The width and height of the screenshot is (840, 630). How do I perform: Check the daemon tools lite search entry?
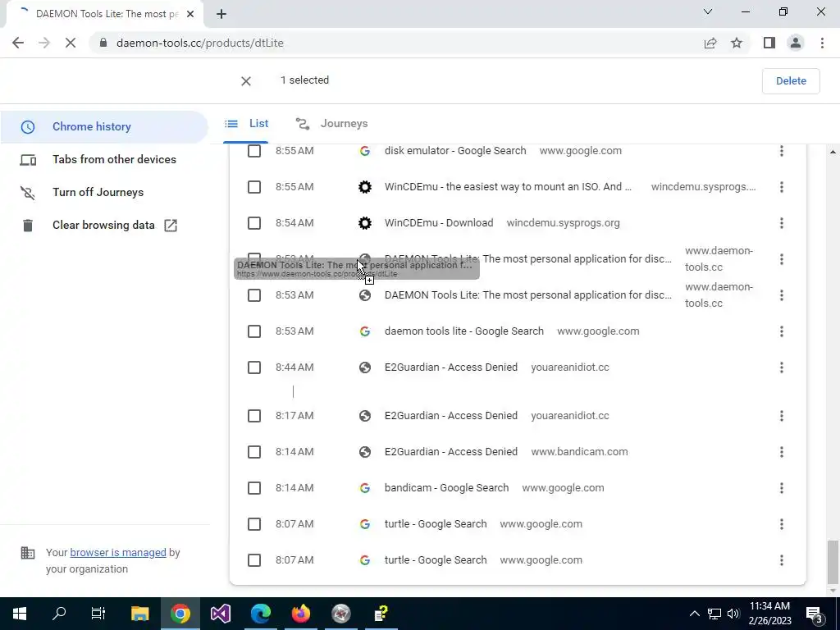254,331
